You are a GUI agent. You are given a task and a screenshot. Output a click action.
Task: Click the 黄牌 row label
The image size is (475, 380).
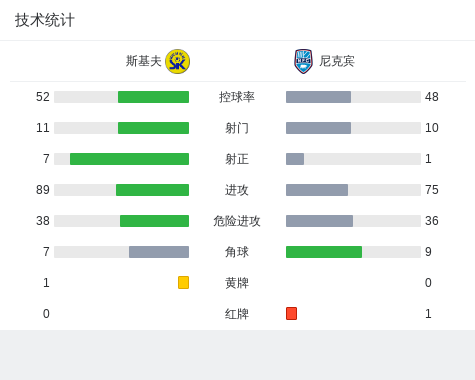(x=237, y=283)
